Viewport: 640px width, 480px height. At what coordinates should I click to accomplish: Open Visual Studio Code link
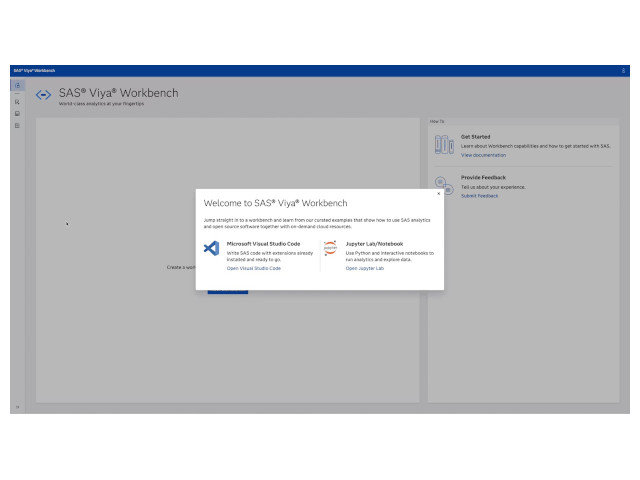tap(253, 268)
